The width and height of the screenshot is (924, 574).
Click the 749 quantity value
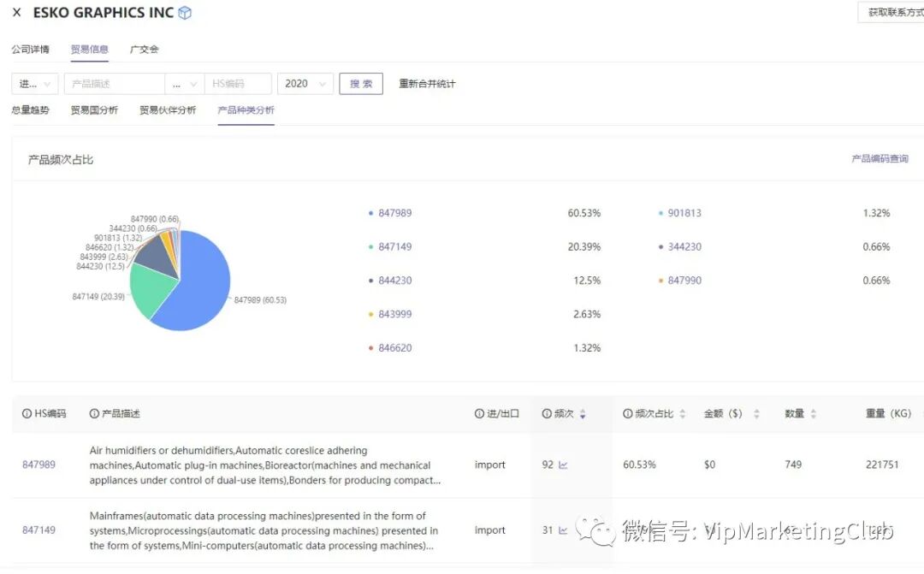793,465
